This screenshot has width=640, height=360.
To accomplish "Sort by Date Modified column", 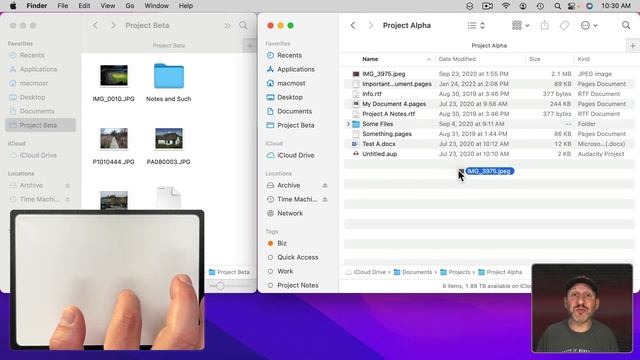I will click(457, 59).
